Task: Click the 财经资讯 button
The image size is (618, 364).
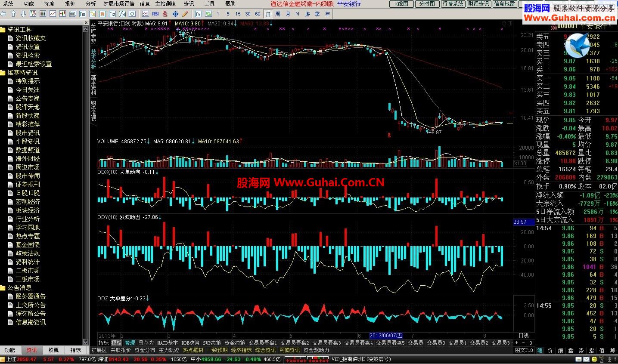Action: (478, 4)
